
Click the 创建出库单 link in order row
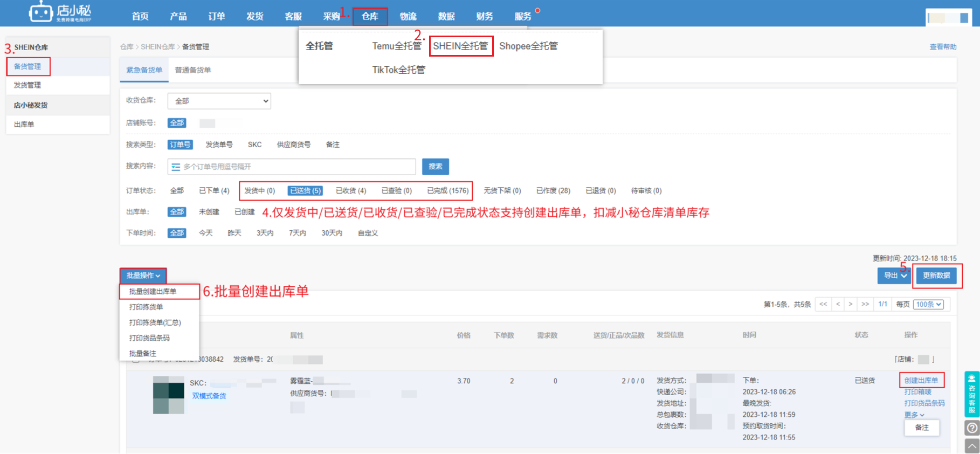921,381
